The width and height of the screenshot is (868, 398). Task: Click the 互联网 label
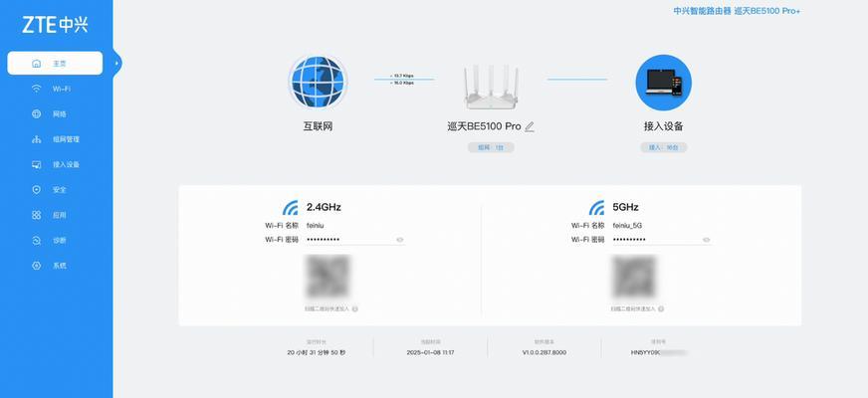[x=318, y=126]
